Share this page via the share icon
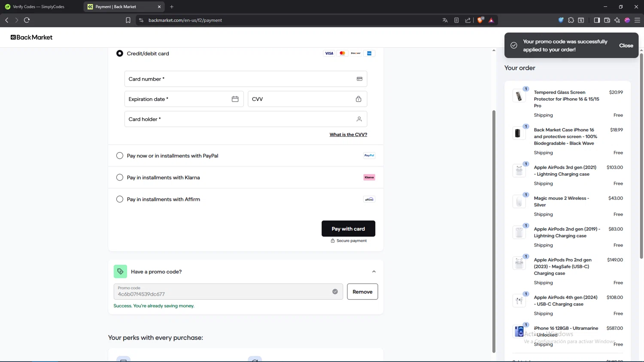 tap(468, 20)
